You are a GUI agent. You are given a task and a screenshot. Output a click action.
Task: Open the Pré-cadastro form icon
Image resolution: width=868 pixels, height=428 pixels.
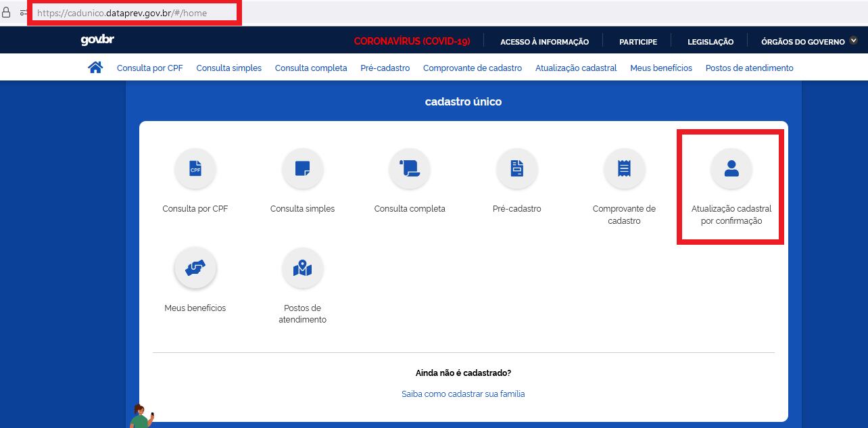click(x=516, y=169)
